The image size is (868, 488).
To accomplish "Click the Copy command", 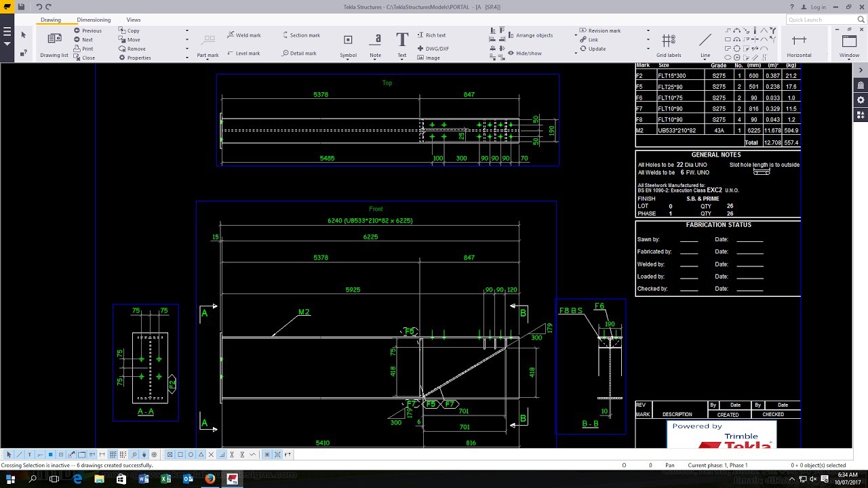I will tap(129, 30).
